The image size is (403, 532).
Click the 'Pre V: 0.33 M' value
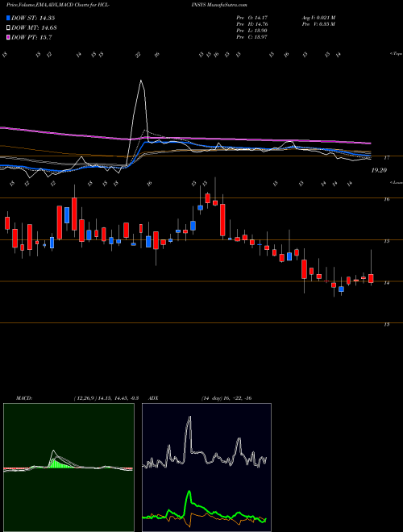(318, 24)
